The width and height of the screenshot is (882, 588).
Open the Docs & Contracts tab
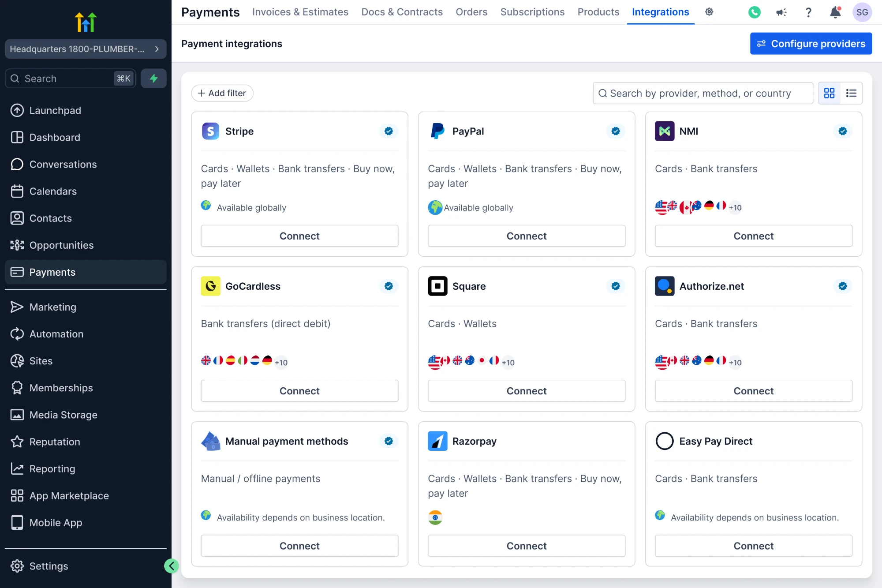(x=402, y=12)
